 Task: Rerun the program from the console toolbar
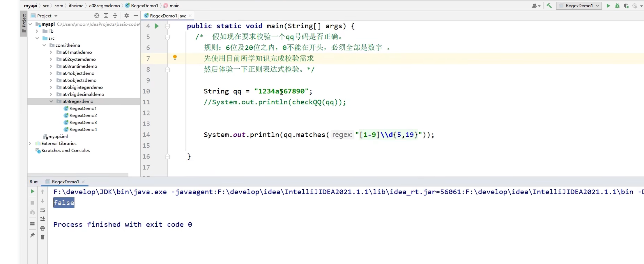pyautogui.click(x=32, y=191)
